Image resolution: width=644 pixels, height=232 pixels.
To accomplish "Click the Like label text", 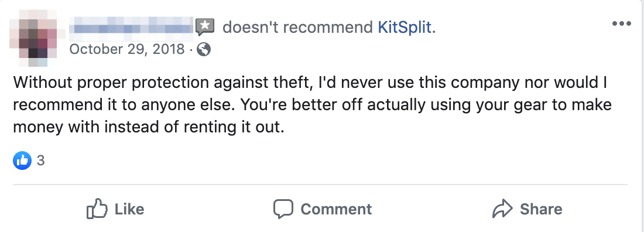I will pos(129,209).
